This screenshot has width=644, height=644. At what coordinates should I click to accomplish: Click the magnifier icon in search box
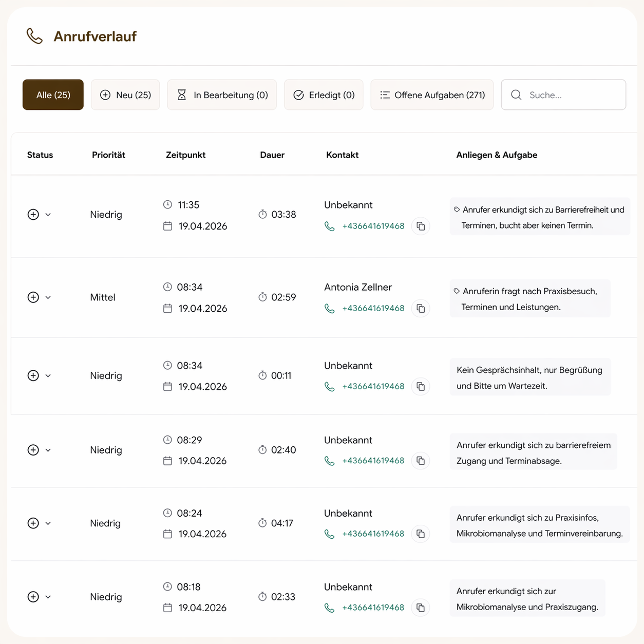[516, 95]
